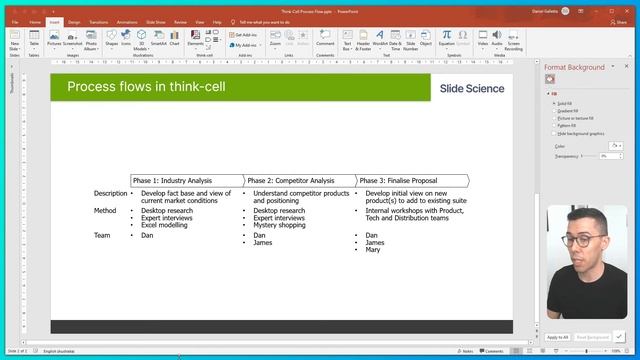This screenshot has width=640, height=360.
Task: Open the Help tab
Action: click(x=217, y=22)
